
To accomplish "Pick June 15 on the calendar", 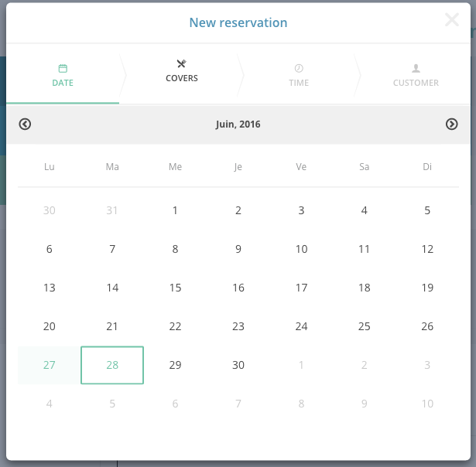I will click(x=175, y=288).
